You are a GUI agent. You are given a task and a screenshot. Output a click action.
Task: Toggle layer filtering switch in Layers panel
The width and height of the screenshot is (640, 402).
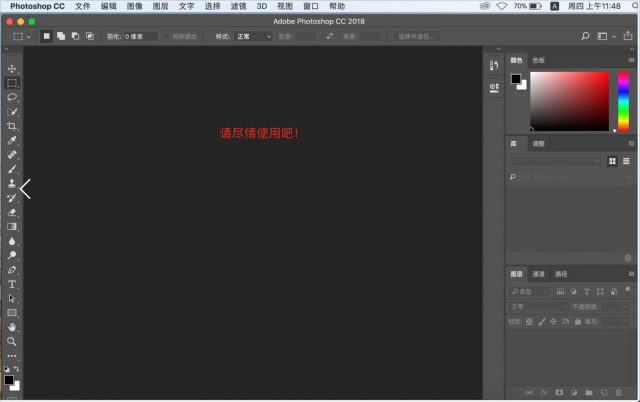tap(628, 291)
